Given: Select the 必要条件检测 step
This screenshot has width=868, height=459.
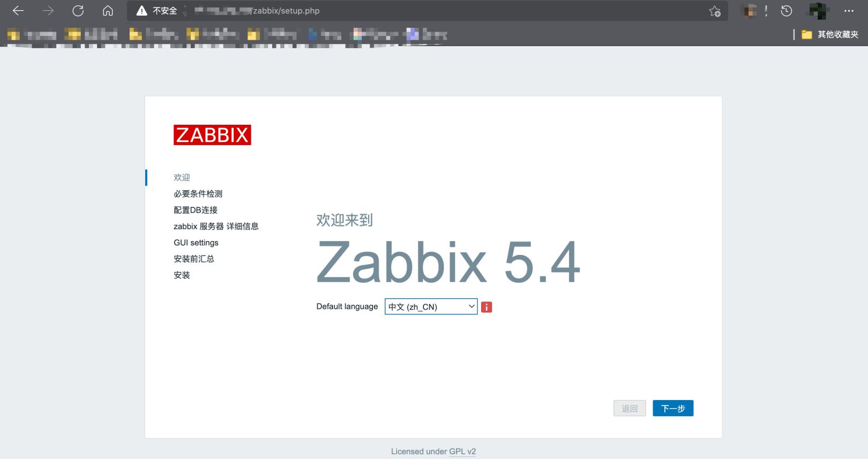Looking at the screenshot, I should click(x=198, y=194).
